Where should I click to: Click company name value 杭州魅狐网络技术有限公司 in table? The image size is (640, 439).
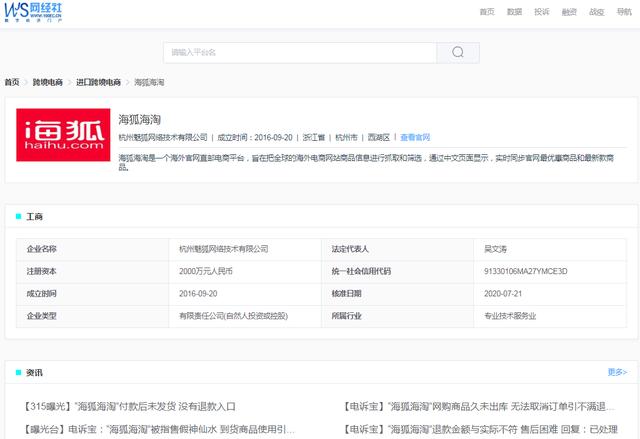pos(224,249)
